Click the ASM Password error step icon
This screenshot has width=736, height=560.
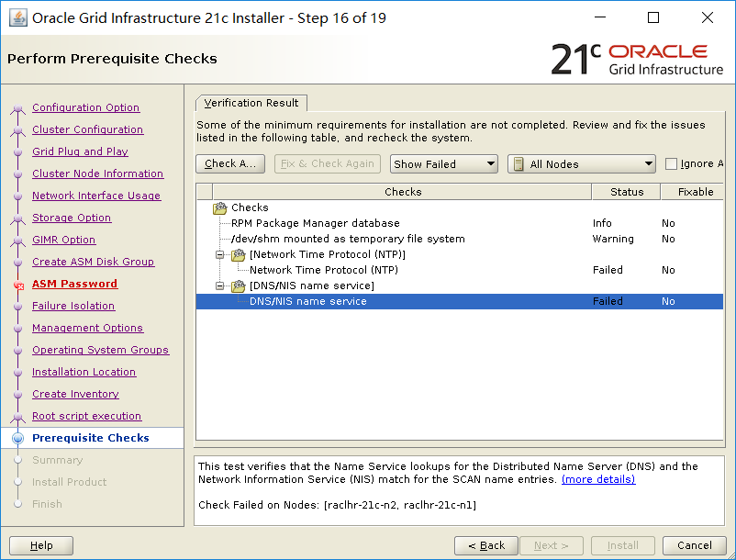pyautogui.click(x=18, y=285)
